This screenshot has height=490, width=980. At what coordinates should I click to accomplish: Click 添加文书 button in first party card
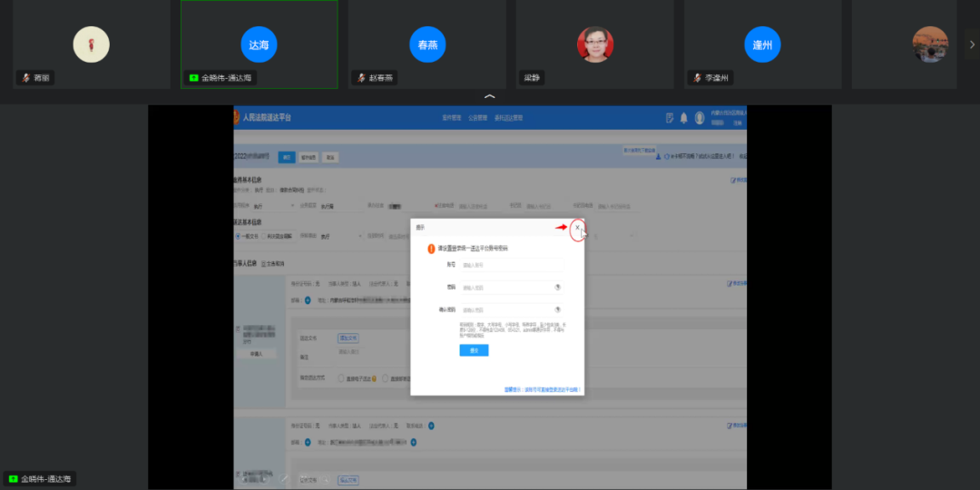[x=348, y=338]
